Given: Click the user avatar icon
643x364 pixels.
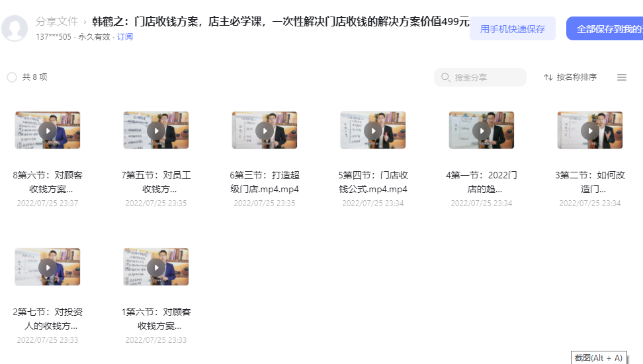Looking at the screenshot, I should pyautogui.click(x=15, y=28).
